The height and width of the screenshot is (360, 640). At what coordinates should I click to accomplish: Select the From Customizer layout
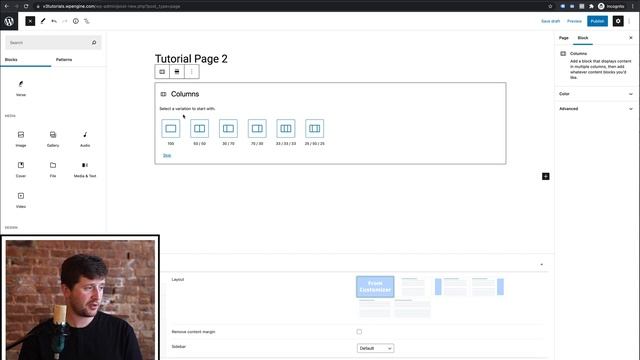coord(375,287)
